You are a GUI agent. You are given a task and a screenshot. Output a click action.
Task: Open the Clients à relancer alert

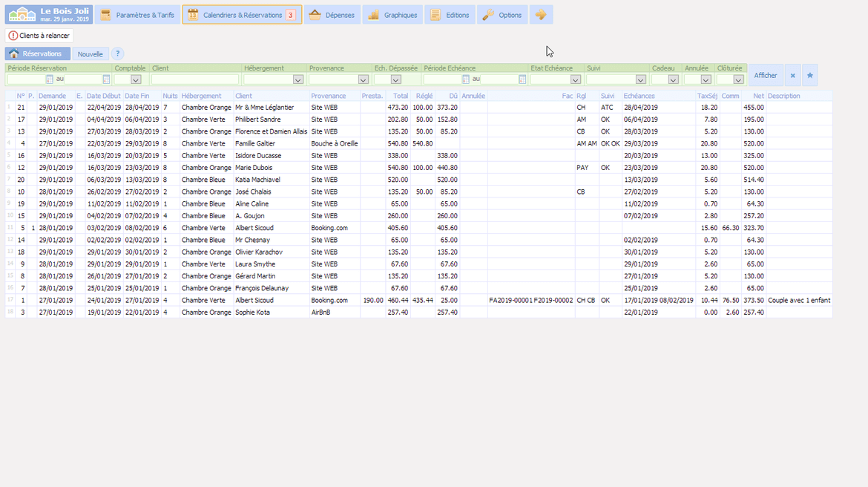point(39,36)
